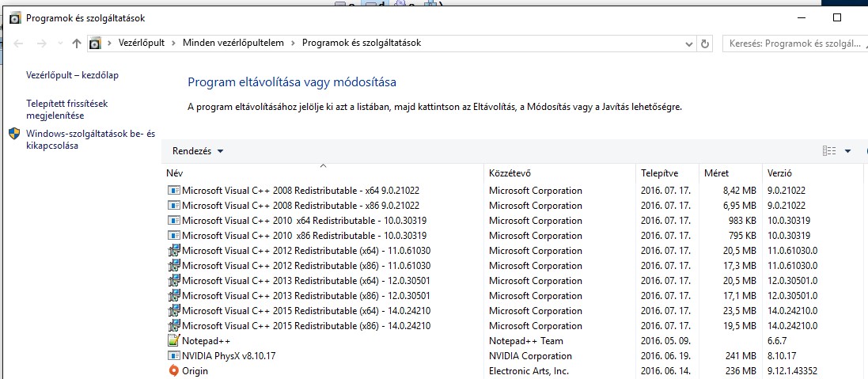
Task: Sort by Méret column header
Action: coord(730,173)
